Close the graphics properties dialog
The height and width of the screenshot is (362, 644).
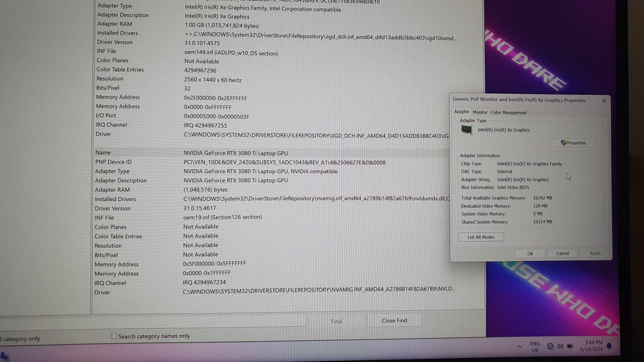pyautogui.click(x=604, y=101)
